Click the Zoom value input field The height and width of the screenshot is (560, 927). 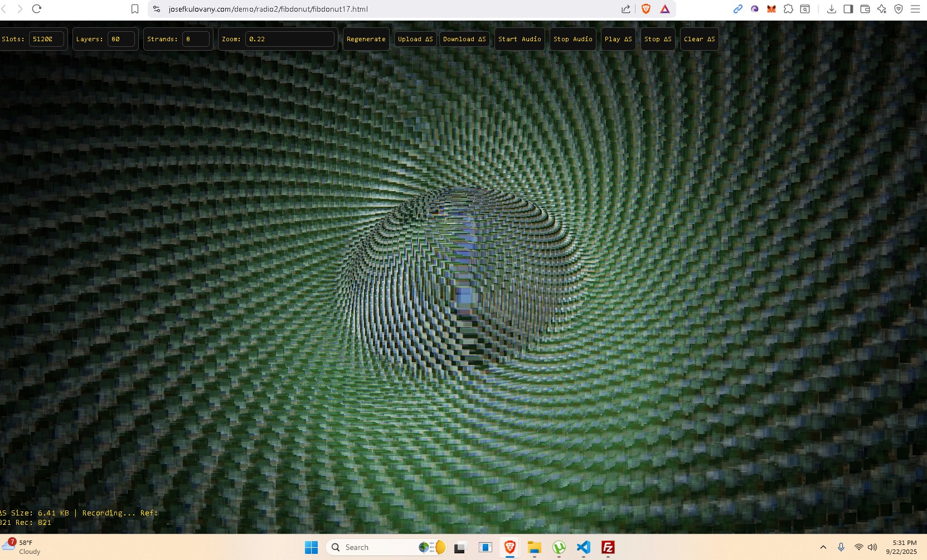(289, 39)
